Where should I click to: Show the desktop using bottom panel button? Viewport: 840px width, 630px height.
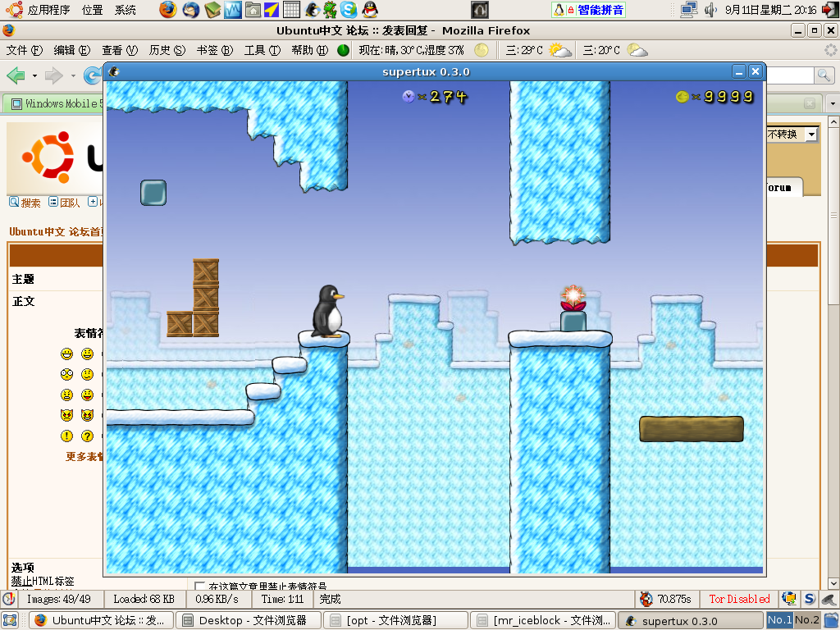point(10,620)
